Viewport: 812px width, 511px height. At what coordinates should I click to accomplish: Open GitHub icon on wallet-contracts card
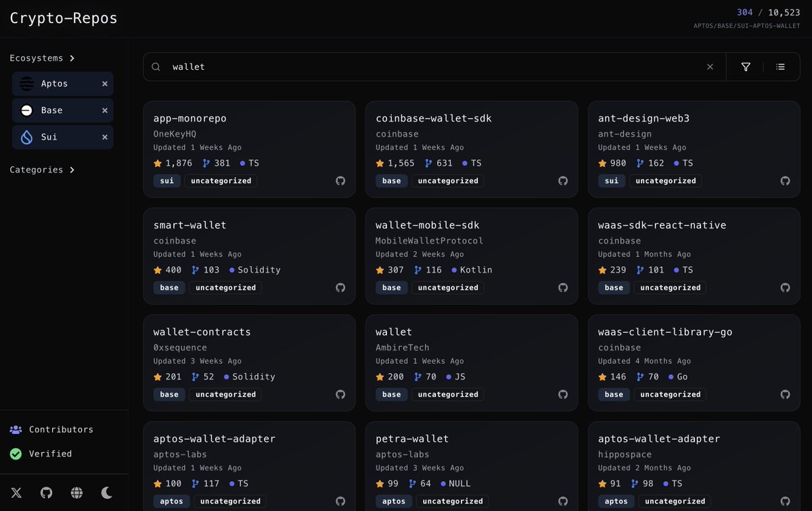[x=340, y=395]
